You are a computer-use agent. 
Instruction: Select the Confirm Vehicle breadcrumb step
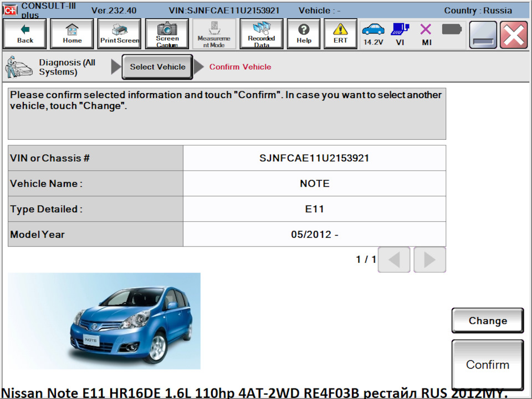point(240,66)
